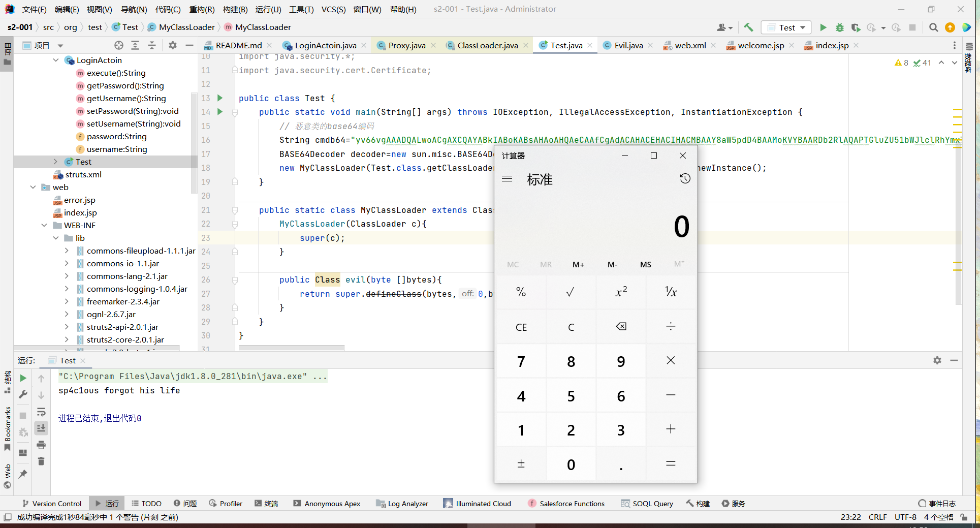Click the locate target icon in project panel
Viewport: 980px width, 528px height.
point(119,45)
